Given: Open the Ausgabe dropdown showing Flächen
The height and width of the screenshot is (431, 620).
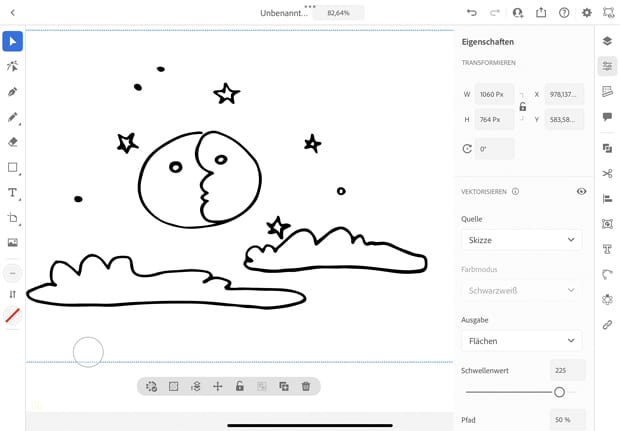Looking at the screenshot, I should tap(521, 341).
